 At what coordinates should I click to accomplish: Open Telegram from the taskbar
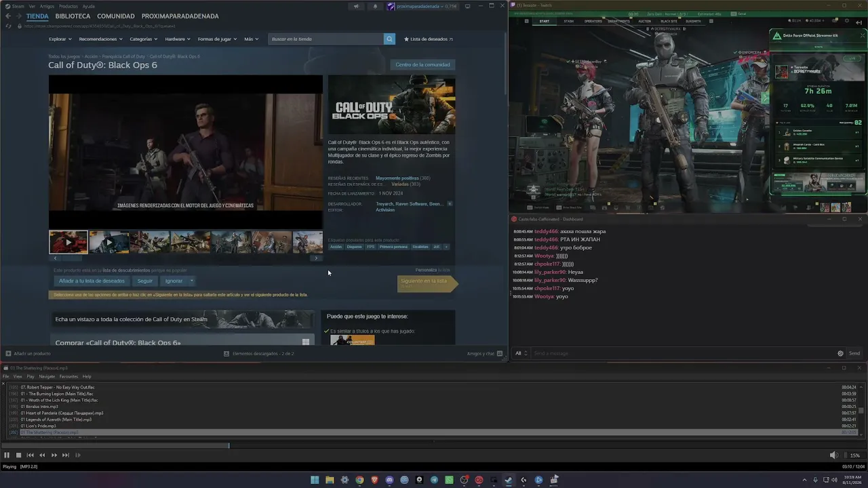pos(434,480)
